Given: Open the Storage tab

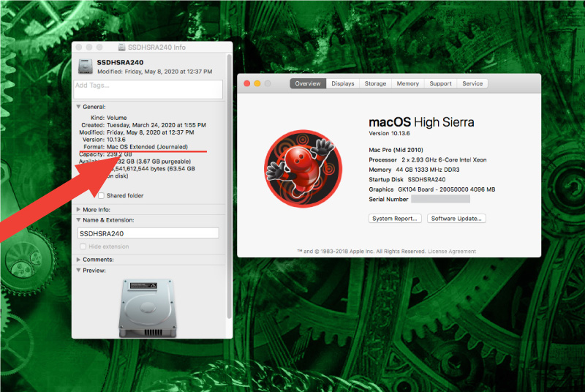Looking at the screenshot, I should [x=375, y=83].
